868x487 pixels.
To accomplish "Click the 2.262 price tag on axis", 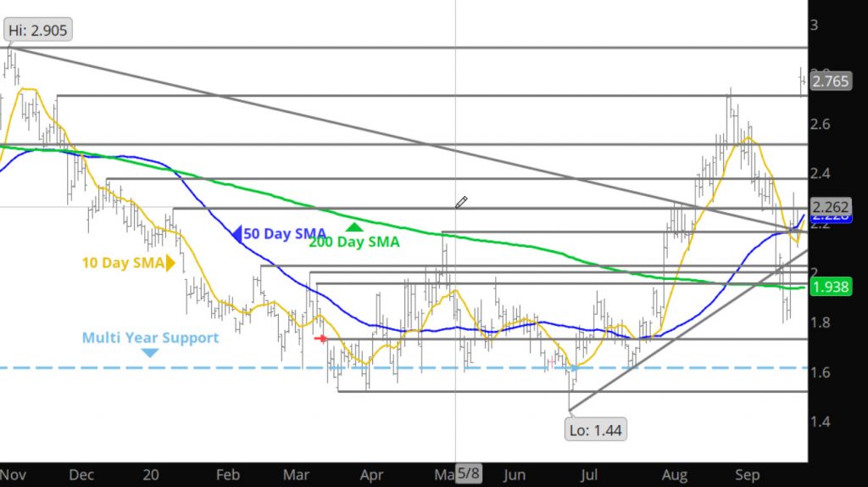I will tap(830, 207).
